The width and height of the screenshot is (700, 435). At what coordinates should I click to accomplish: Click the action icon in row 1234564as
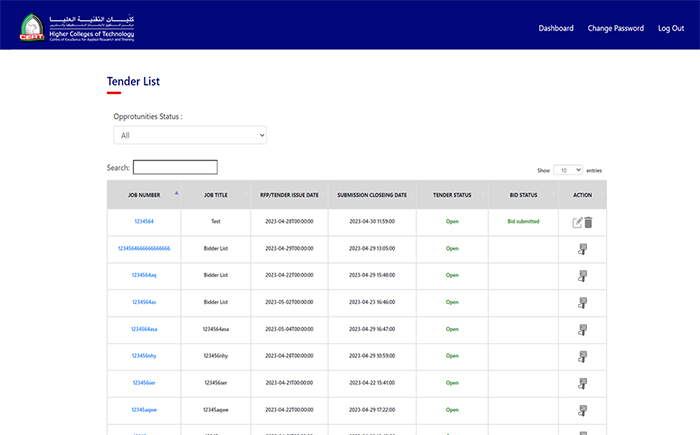coord(583,303)
